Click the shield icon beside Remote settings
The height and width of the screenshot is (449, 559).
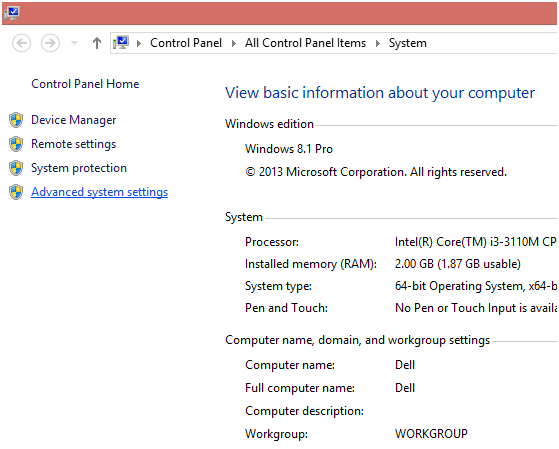click(16, 144)
